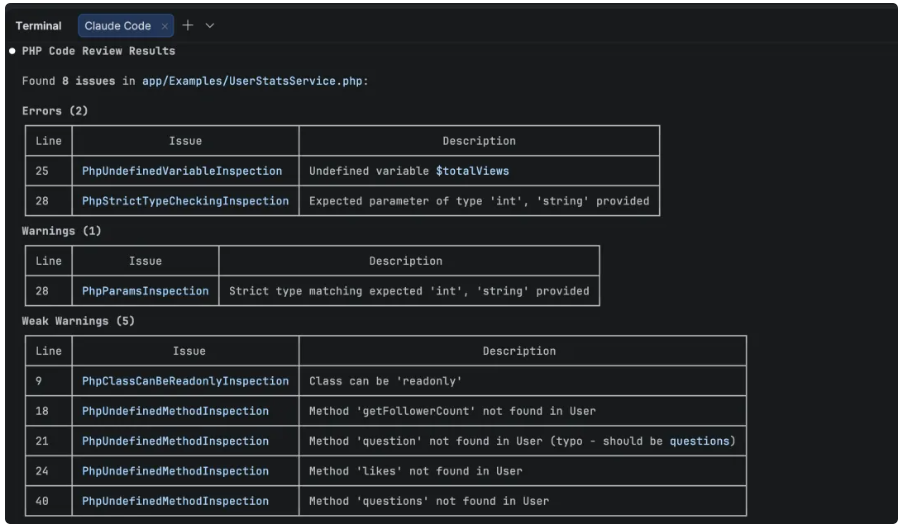
Task: Click PhpUndefinedMethodInspection for line 21
Action: pyautogui.click(x=175, y=441)
